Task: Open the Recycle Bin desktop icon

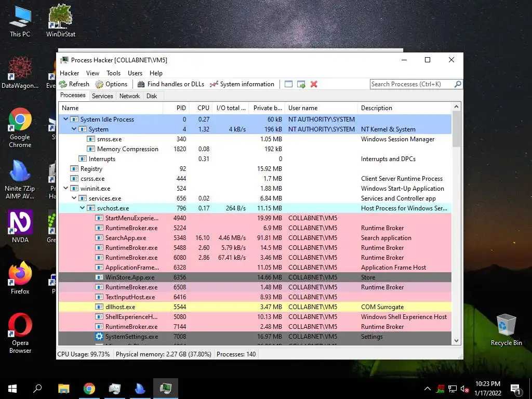Action: [506, 330]
